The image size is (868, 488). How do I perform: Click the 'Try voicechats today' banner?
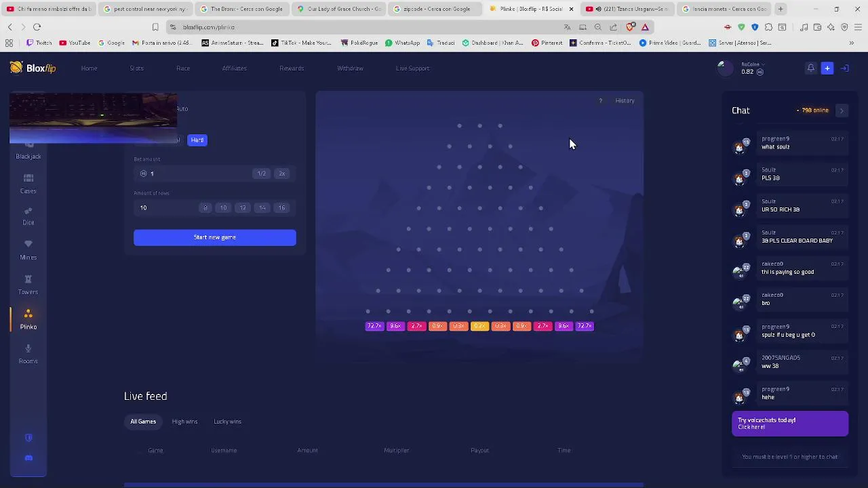point(790,424)
